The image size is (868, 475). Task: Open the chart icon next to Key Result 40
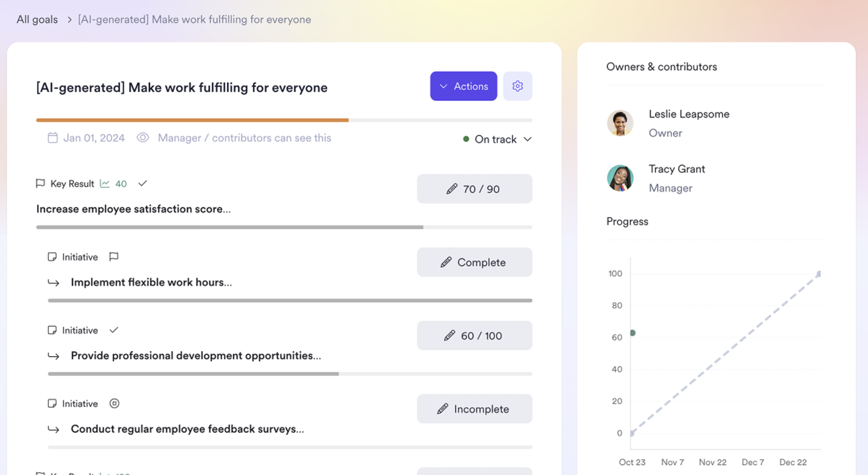pyautogui.click(x=105, y=183)
